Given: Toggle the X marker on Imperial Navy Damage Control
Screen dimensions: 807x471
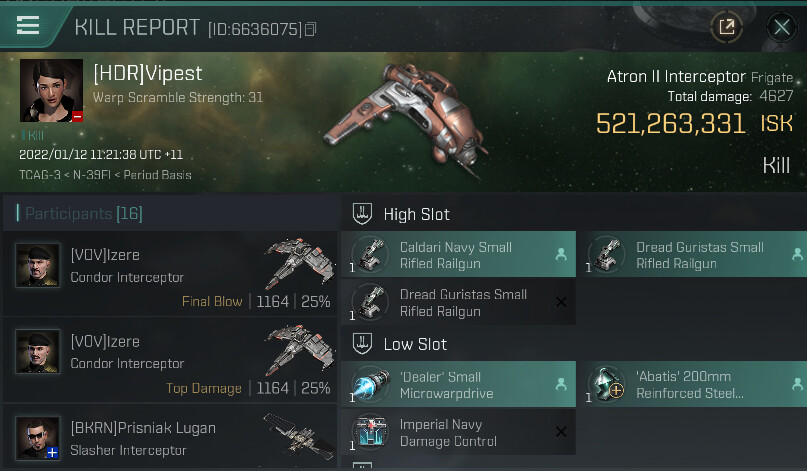Looking at the screenshot, I should pos(560,432).
